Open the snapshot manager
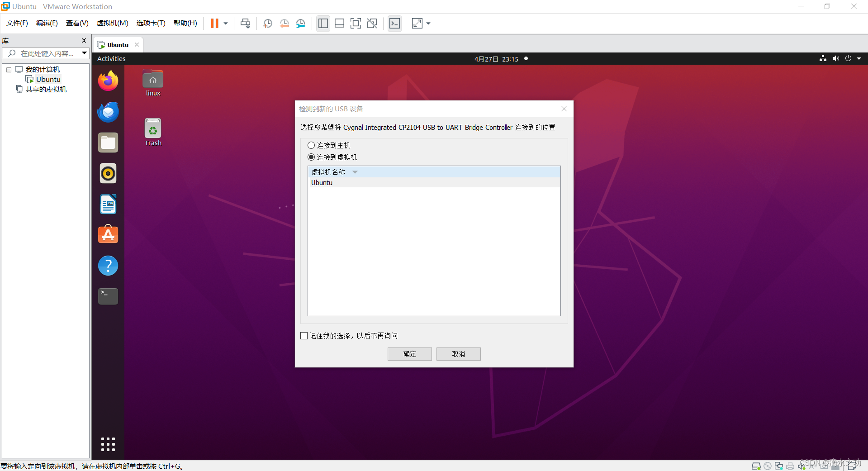This screenshot has width=868, height=471. pyautogui.click(x=301, y=23)
